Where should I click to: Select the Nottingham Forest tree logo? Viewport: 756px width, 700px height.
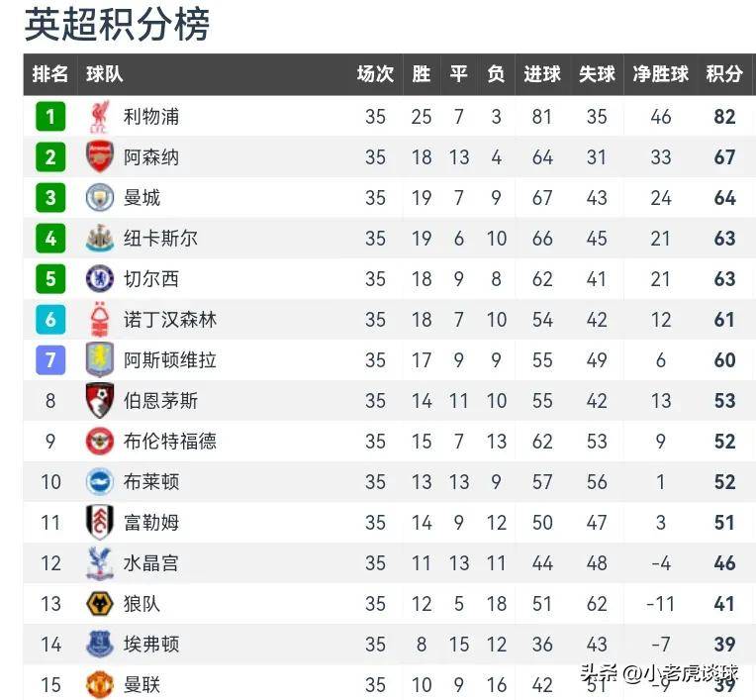point(100,320)
